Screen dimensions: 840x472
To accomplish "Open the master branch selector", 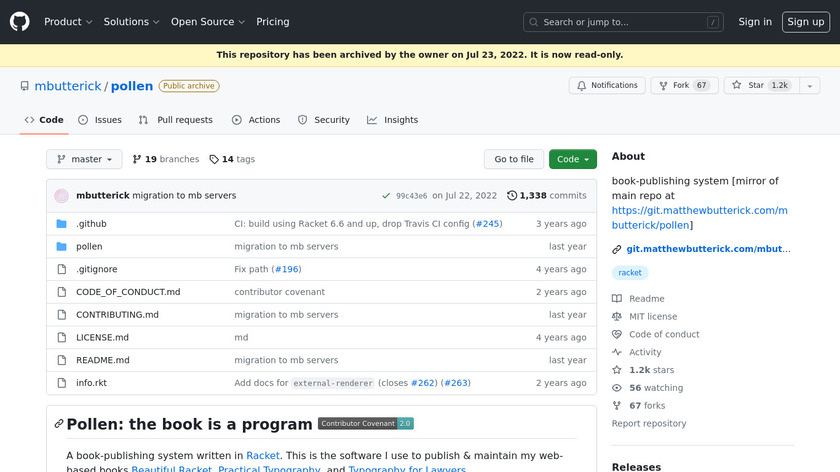I will pyautogui.click(x=84, y=159).
